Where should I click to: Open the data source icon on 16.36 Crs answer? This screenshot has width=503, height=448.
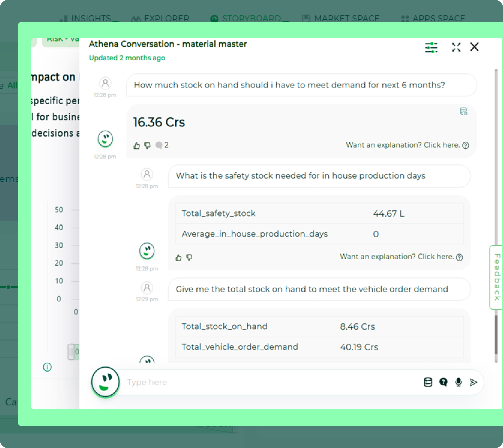[x=464, y=111]
